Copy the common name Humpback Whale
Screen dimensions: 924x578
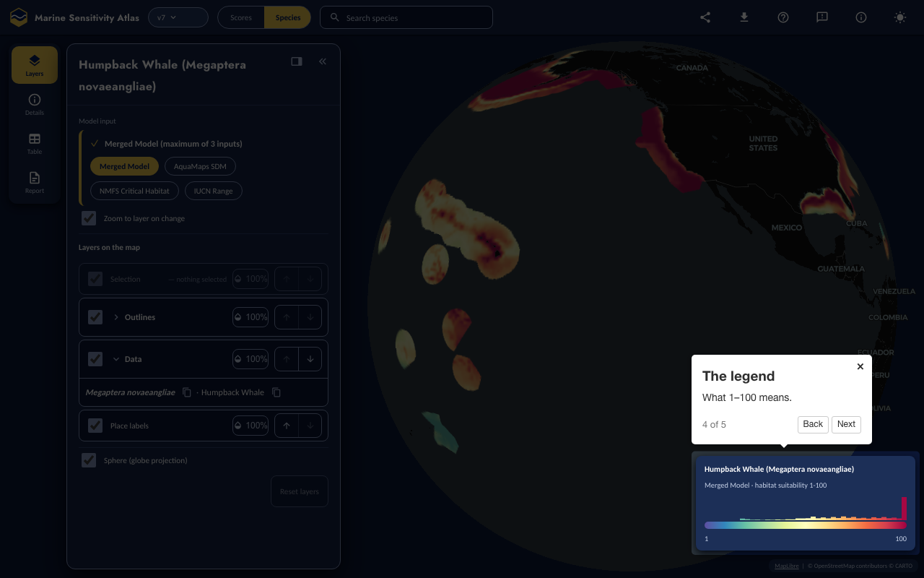(276, 392)
